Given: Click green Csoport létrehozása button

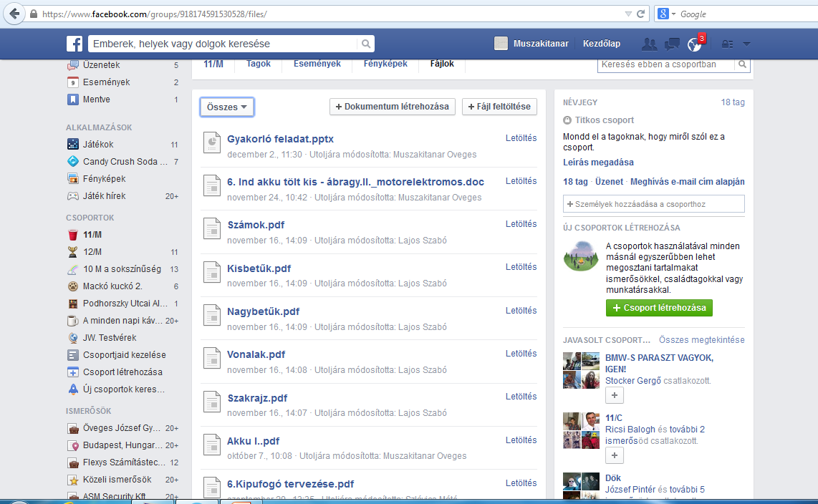Looking at the screenshot, I should 660,308.
